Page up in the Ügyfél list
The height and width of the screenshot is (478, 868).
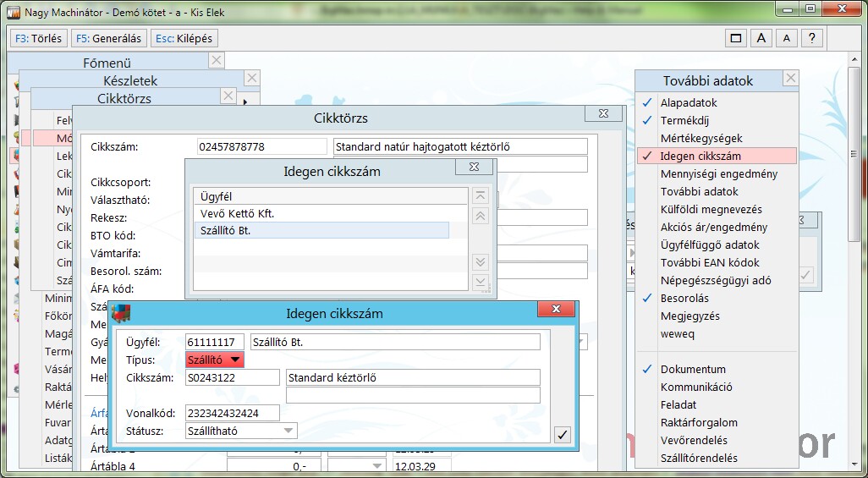coord(481,216)
